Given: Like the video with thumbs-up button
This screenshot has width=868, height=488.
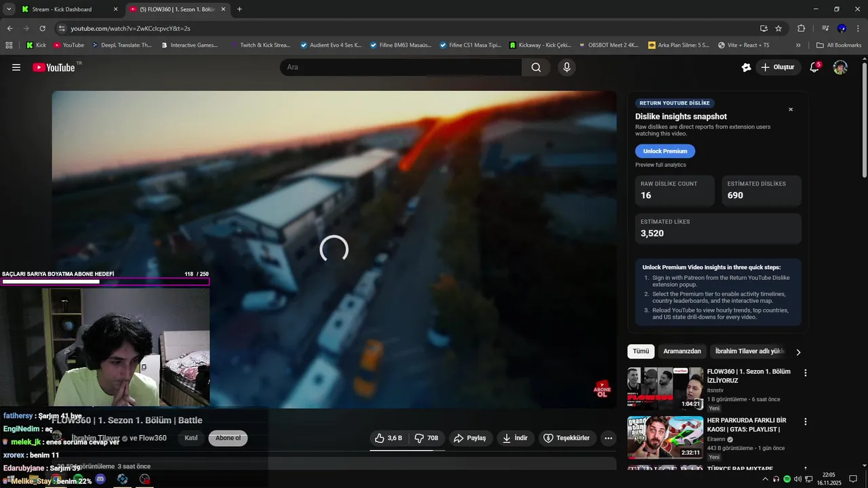Looking at the screenshot, I should click(x=389, y=438).
